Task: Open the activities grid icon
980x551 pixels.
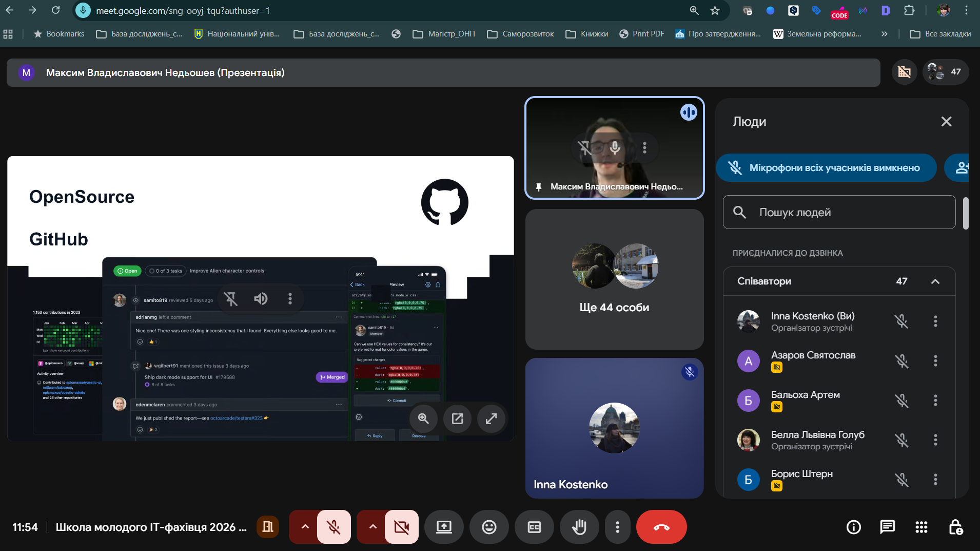Action: (922, 527)
